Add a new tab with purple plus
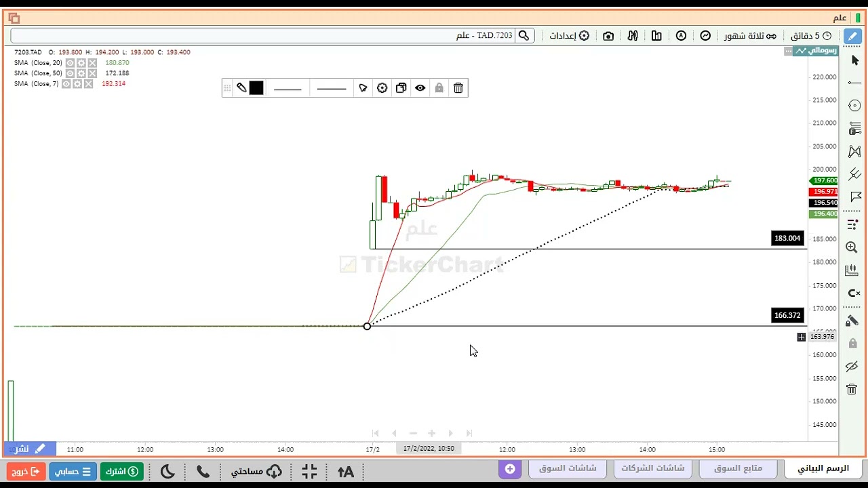This screenshot has height=488, width=868. tap(510, 469)
